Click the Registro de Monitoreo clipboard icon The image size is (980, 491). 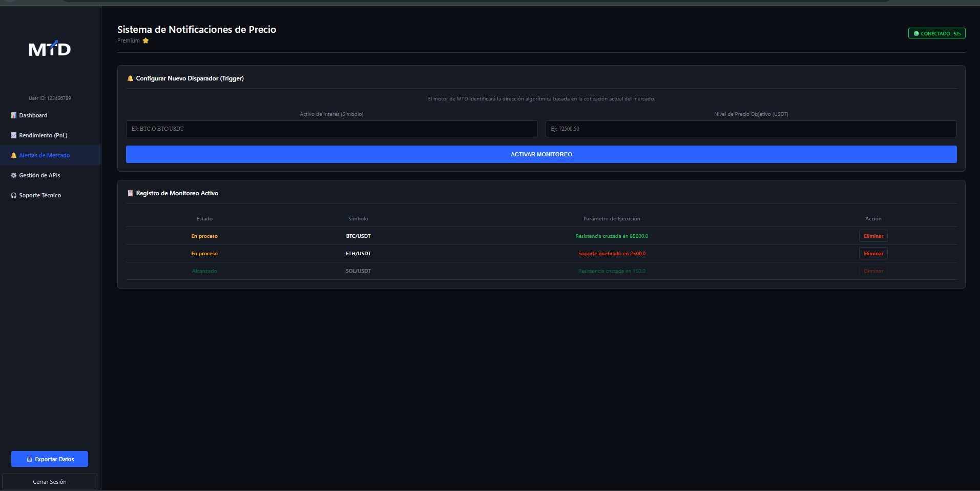[x=130, y=193]
